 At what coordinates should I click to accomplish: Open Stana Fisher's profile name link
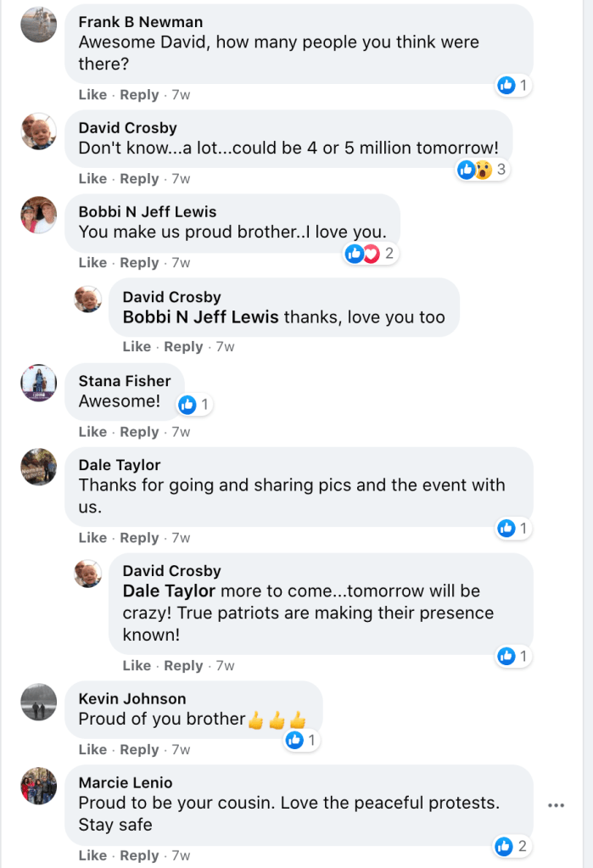[x=125, y=381]
